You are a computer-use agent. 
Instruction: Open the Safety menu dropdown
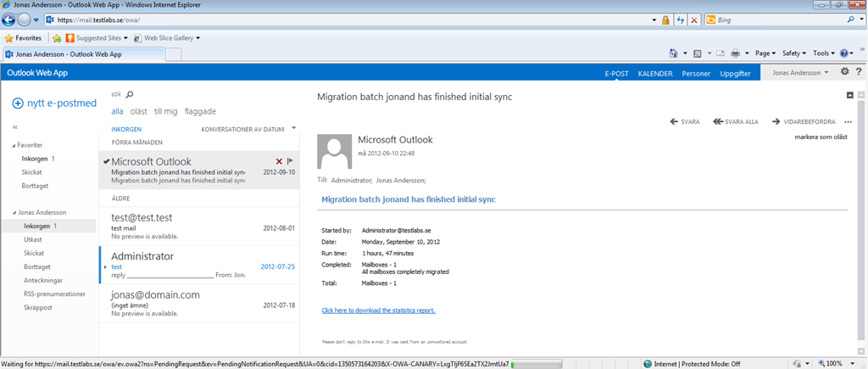794,53
